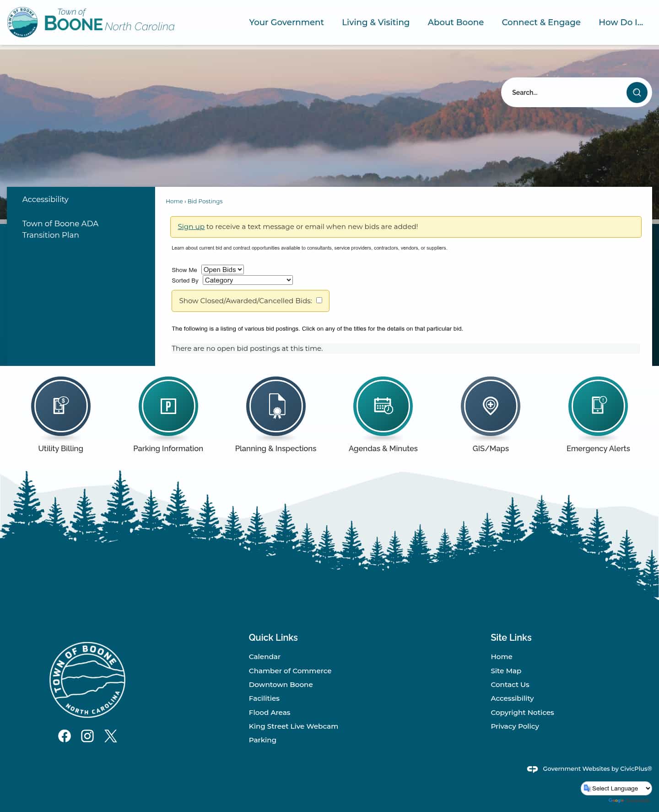Open the Facilities quick link
659x812 pixels.
tap(264, 698)
